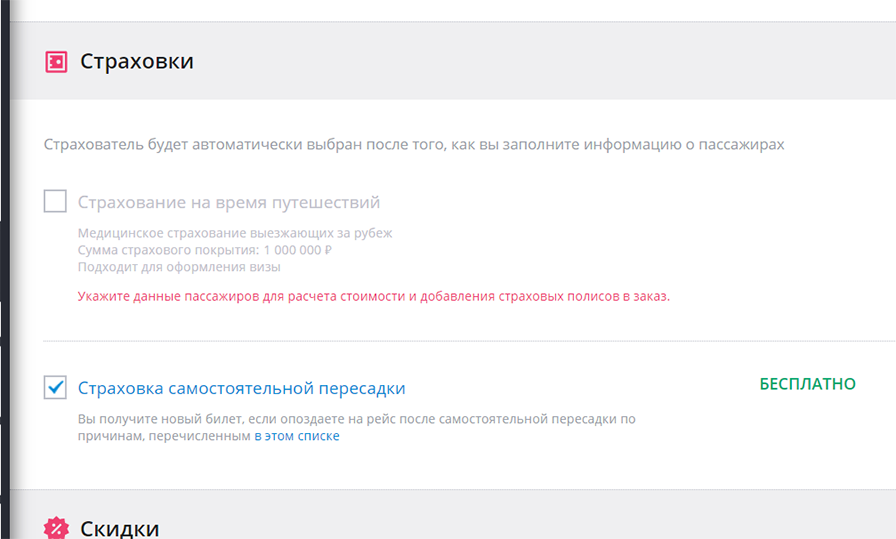Click the dark window edge strip at left
The height and width of the screenshot is (539, 896).
5,269
